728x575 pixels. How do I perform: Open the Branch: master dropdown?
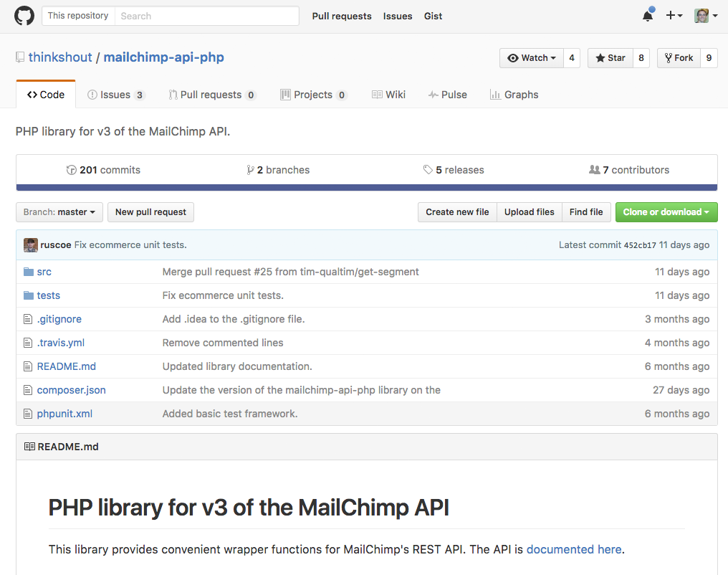click(x=59, y=212)
